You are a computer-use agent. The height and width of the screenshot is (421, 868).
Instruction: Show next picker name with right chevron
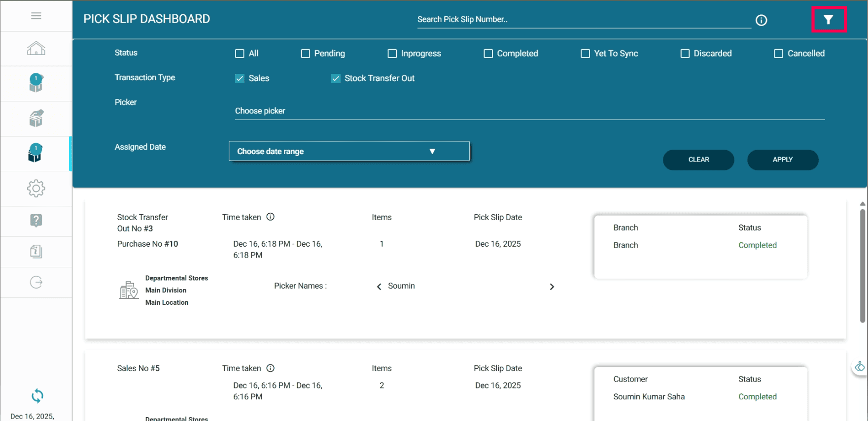pyautogui.click(x=552, y=287)
